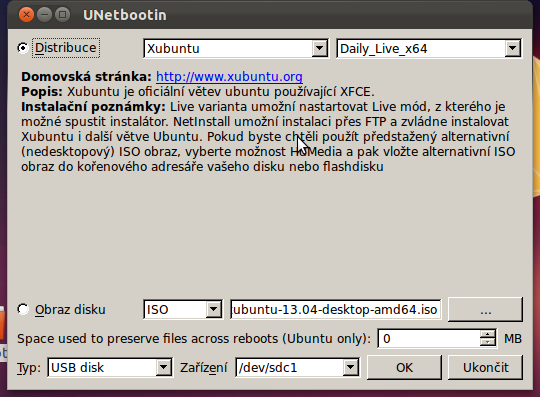Minimize the UNetbootin window
540x397 pixels.
(x=44, y=15)
